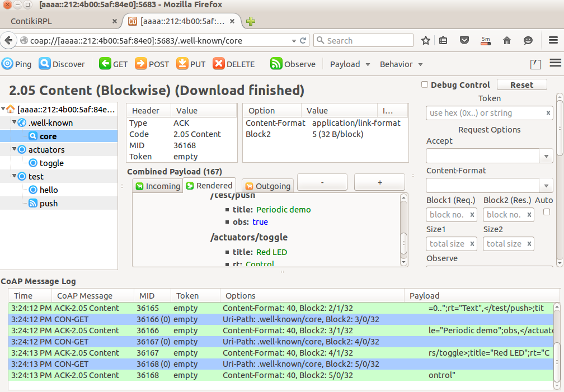Click the red DELETE icon
The width and height of the screenshot is (564, 392).
tap(219, 64)
